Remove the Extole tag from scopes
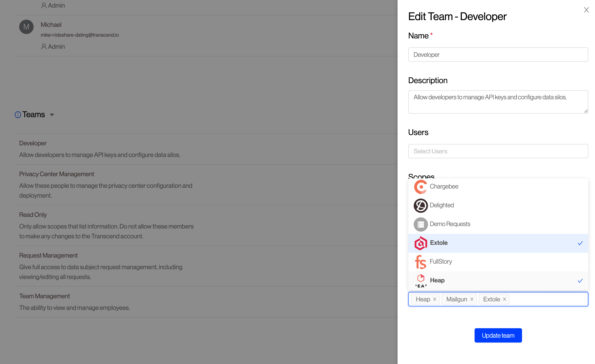The width and height of the screenshot is (595, 364). pyautogui.click(x=504, y=299)
